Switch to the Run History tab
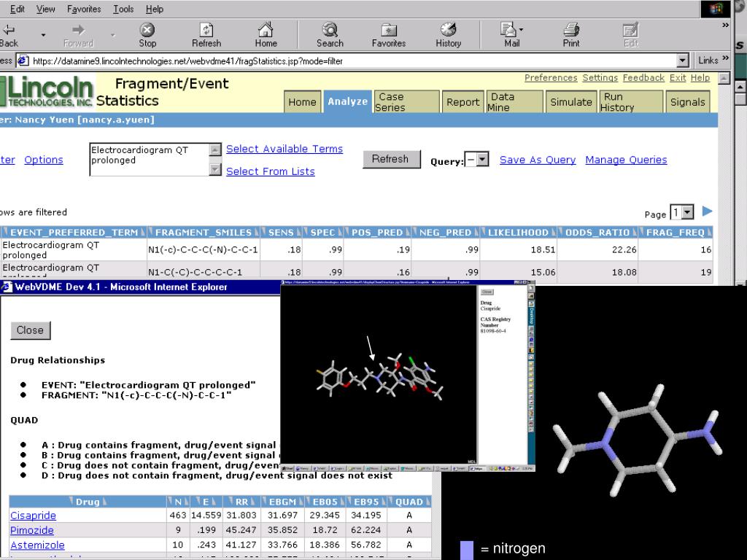The height and width of the screenshot is (560, 747). tap(631, 102)
